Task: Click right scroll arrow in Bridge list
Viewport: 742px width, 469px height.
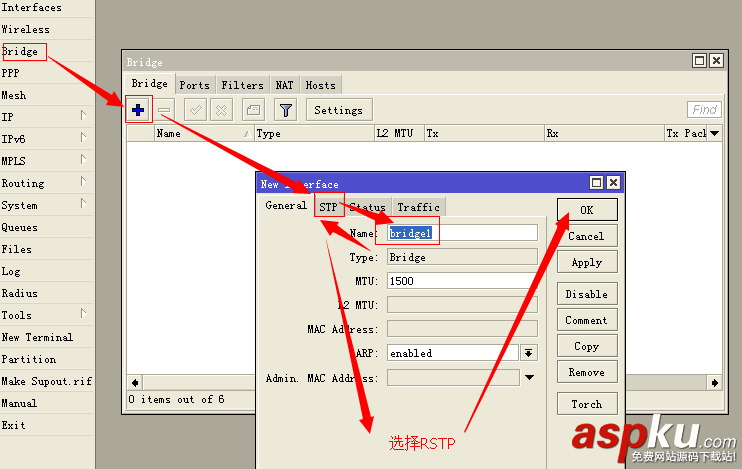Action: [715, 382]
